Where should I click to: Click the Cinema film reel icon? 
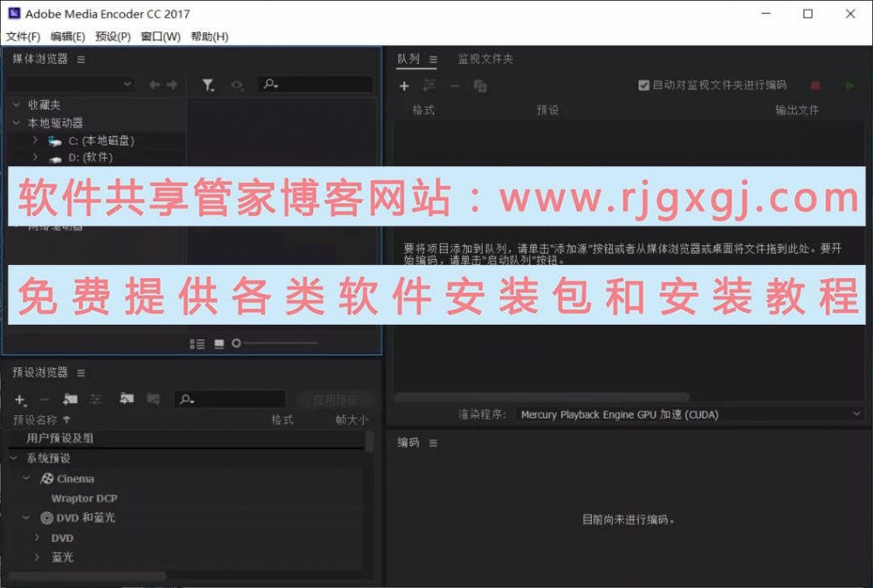pyautogui.click(x=47, y=478)
